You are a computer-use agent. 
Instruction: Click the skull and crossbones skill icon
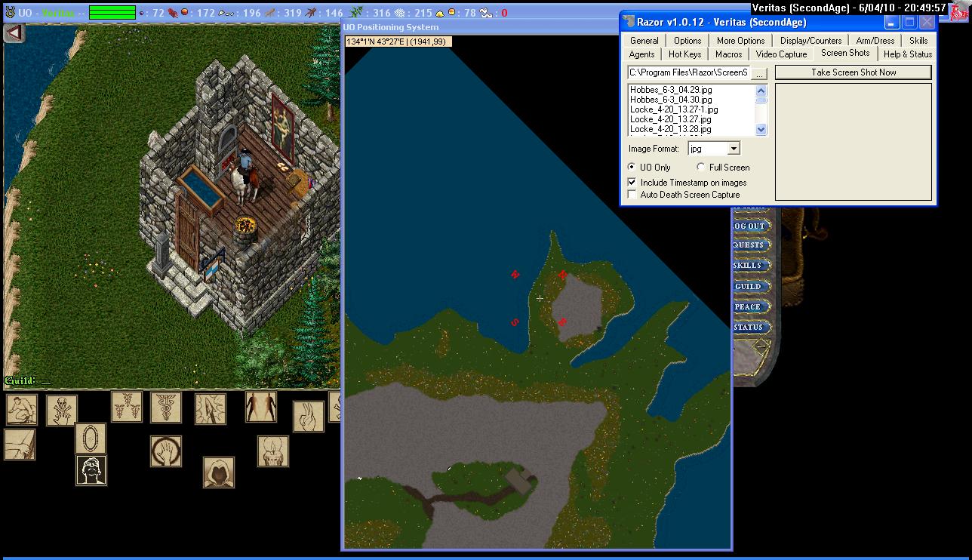pos(61,411)
